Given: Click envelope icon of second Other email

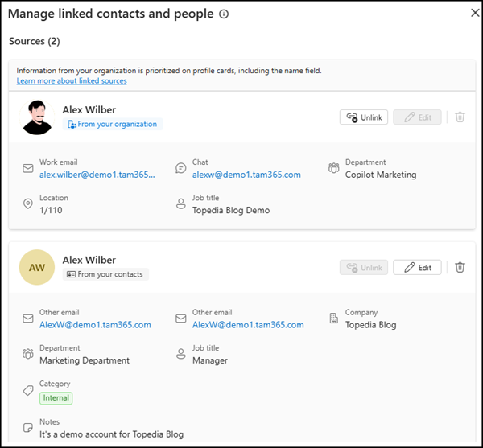Looking at the screenshot, I should [181, 319].
